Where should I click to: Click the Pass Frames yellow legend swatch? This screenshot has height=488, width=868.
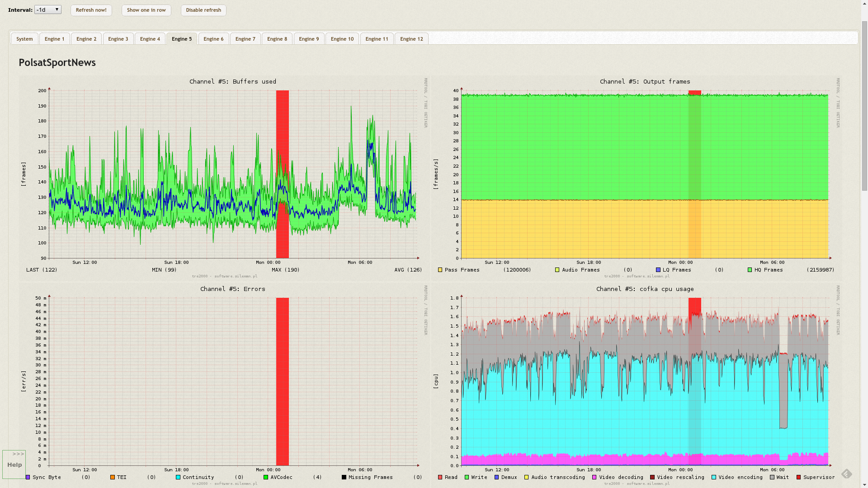(440, 270)
